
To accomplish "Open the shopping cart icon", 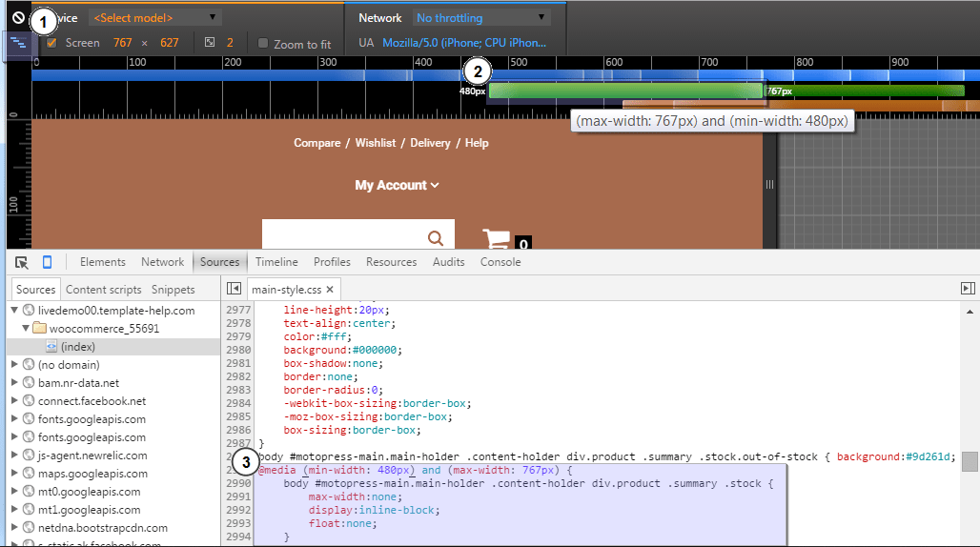I will [496, 238].
